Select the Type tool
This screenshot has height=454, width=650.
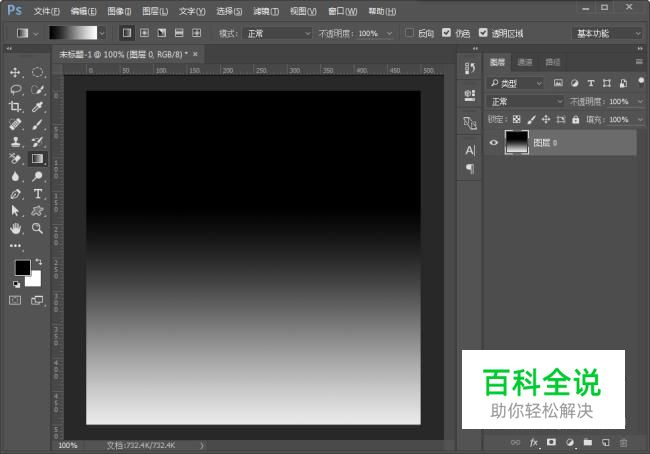click(x=37, y=194)
